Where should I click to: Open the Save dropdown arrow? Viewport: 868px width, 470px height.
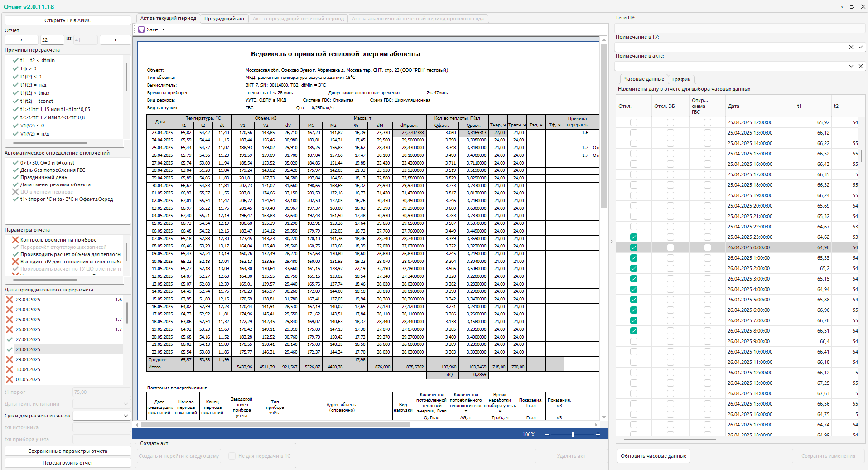(163, 30)
